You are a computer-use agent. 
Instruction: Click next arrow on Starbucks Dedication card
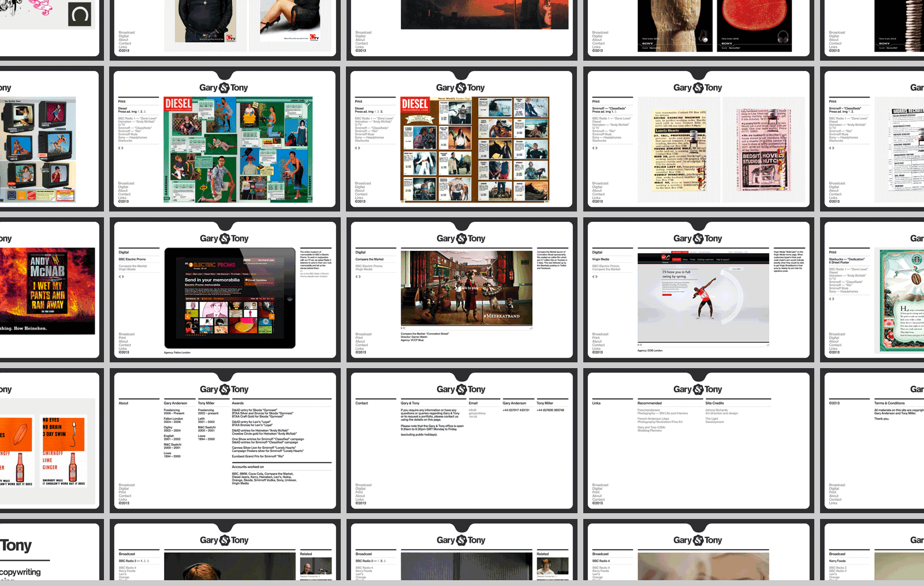pyautogui.click(x=833, y=299)
